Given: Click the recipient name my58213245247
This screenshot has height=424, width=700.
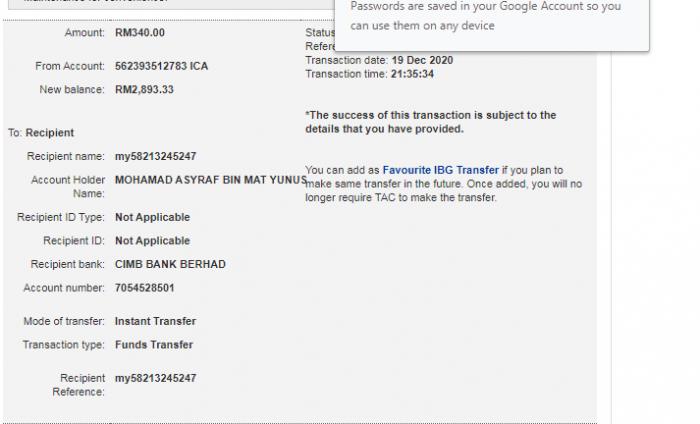Looking at the screenshot, I should click(x=155, y=156).
